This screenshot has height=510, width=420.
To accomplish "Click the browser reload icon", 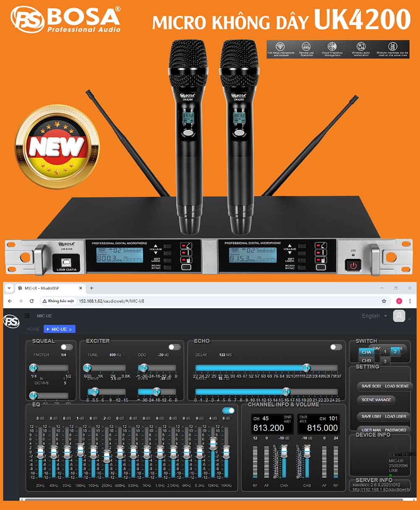I will click(x=31, y=301).
